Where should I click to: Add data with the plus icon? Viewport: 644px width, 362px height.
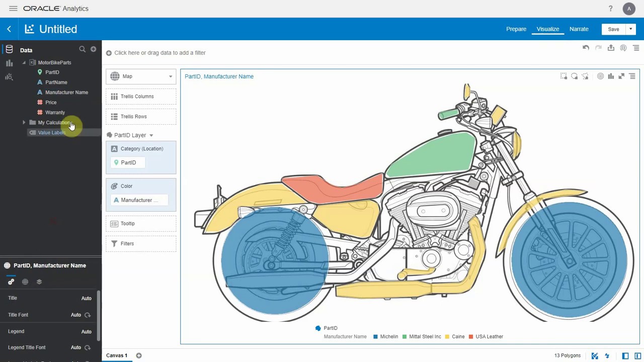coord(93,49)
